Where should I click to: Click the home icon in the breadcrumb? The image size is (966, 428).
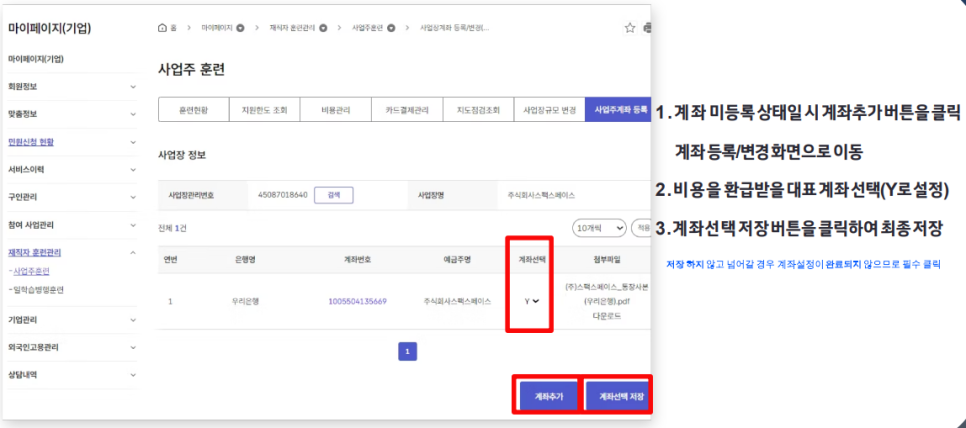click(x=162, y=28)
